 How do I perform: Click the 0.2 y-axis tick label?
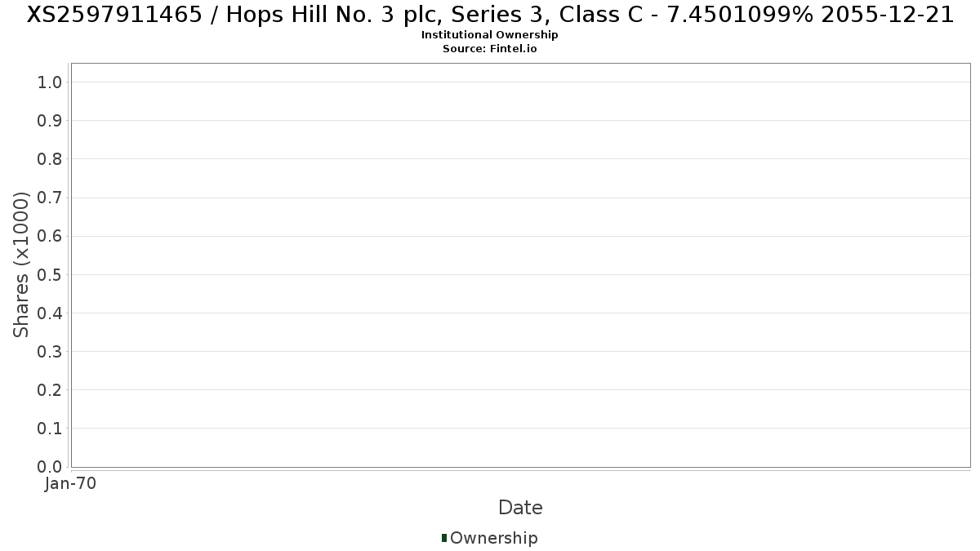click(50, 390)
